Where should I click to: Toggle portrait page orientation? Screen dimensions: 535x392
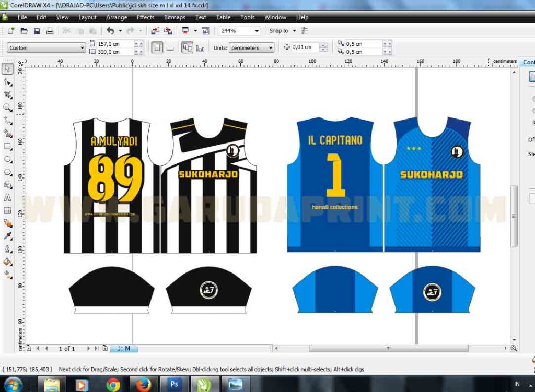(x=158, y=47)
